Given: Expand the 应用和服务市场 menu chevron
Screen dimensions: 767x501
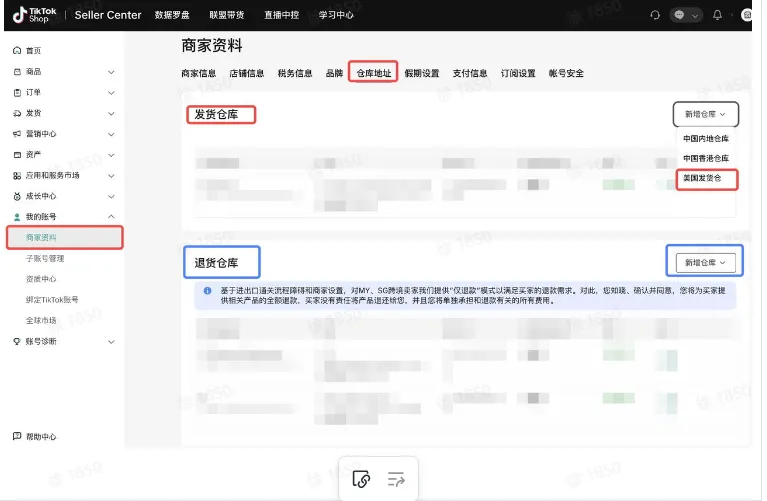Looking at the screenshot, I should coord(111,176).
